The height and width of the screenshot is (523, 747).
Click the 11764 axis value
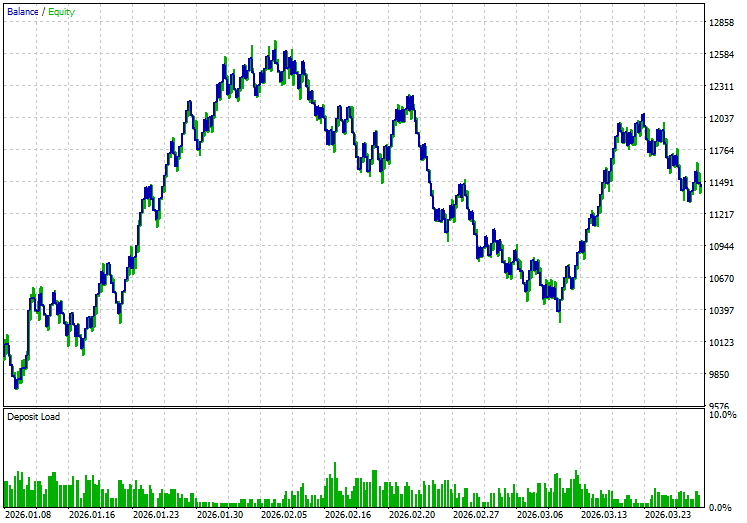coord(721,151)
